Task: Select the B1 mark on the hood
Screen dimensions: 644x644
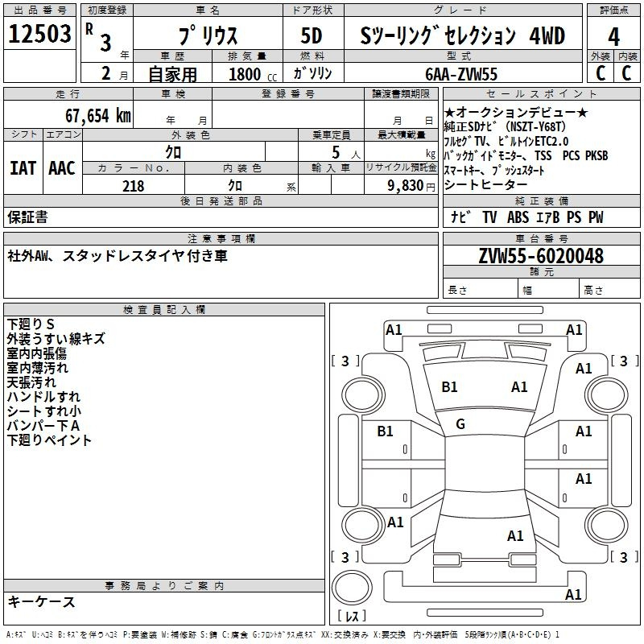Action: (449, 387)
